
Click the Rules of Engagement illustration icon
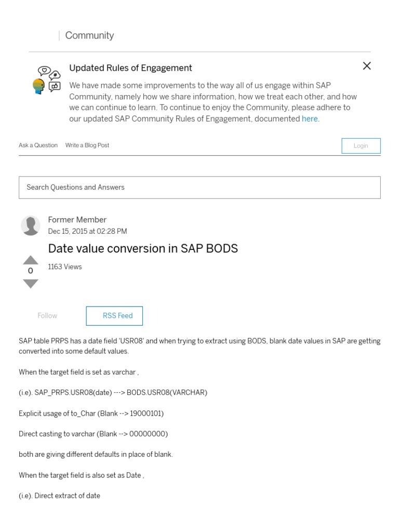tap(47, 79)
